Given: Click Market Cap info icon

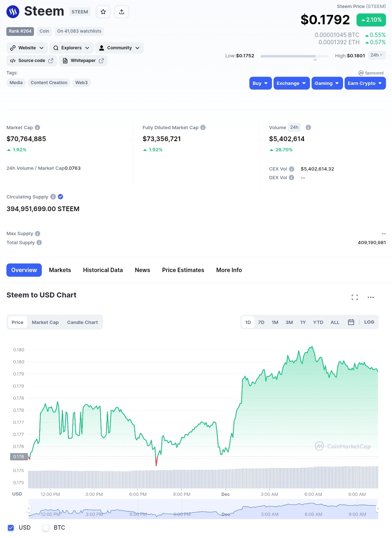Looking at the screenshot, I should 37,128.
